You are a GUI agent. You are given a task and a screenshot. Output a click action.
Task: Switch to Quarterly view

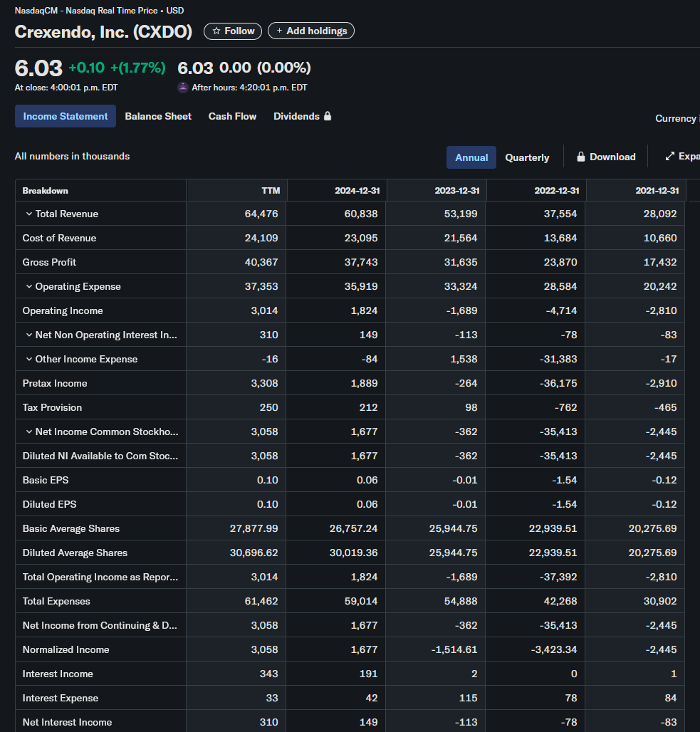pyautogui.click(x=527, y=157)
